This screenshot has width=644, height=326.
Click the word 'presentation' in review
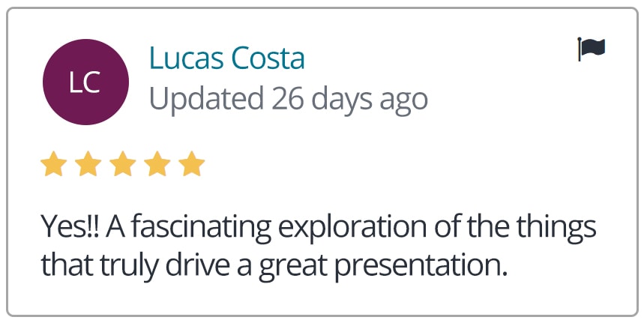click(427, 265)
